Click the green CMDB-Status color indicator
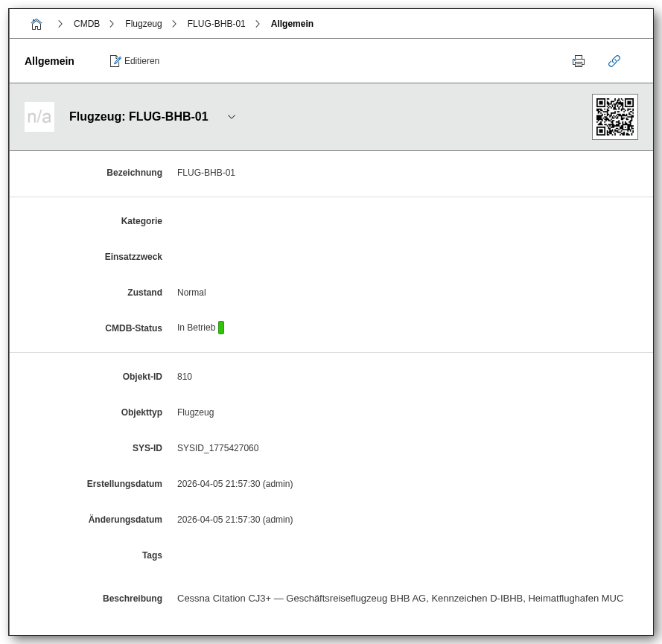This screenshot has width=662, height=644. point(221,328)
